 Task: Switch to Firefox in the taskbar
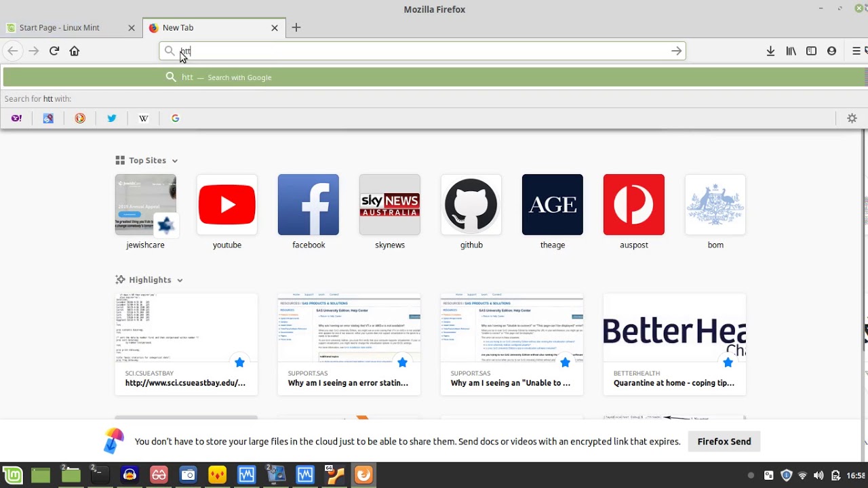[363, 475]
